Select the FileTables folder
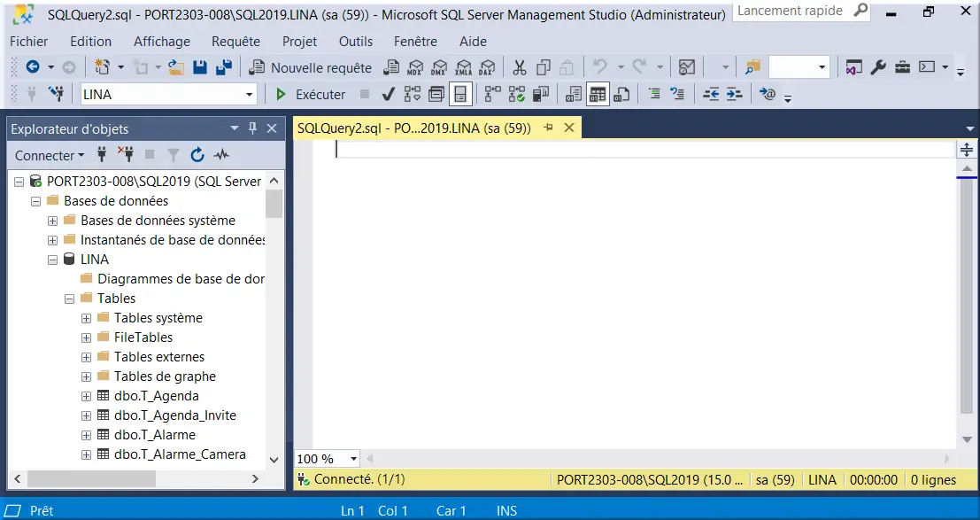980x520 pixels. point(143,338)
